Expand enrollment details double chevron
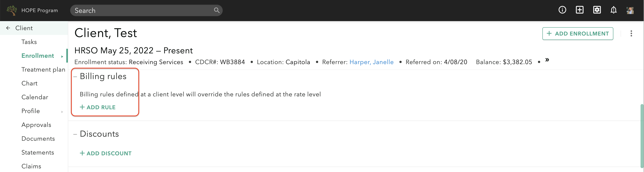The width and height of the screenshot is (644, 172). coord(547,60)
